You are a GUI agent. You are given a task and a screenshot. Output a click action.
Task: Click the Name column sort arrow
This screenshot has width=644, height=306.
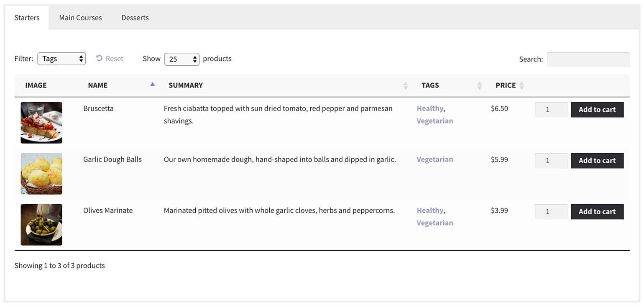coord(152,85)
